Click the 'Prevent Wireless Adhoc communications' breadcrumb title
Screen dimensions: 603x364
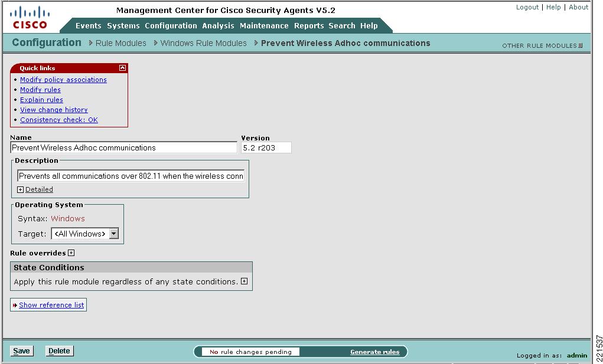345,44
